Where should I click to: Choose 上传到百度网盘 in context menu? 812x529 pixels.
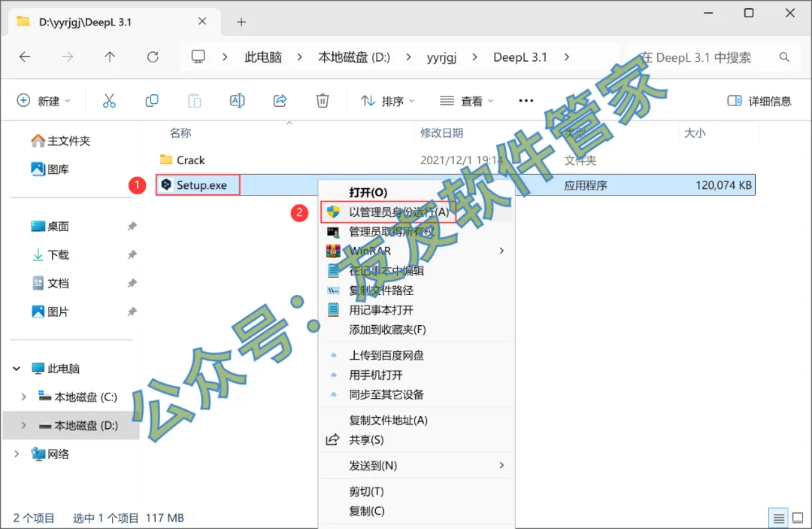pyautogui.click(x=417, y=355)
